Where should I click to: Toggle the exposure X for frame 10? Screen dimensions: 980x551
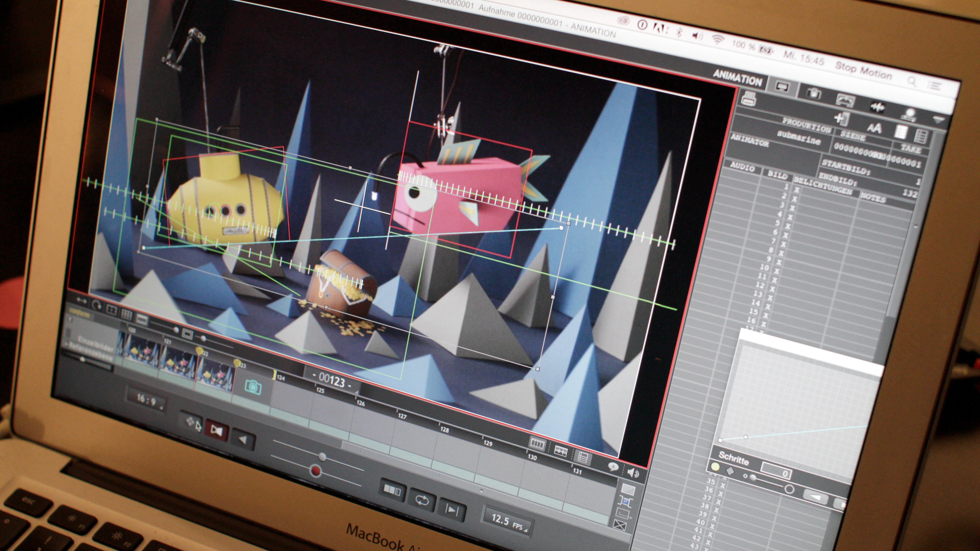(776, 271)
